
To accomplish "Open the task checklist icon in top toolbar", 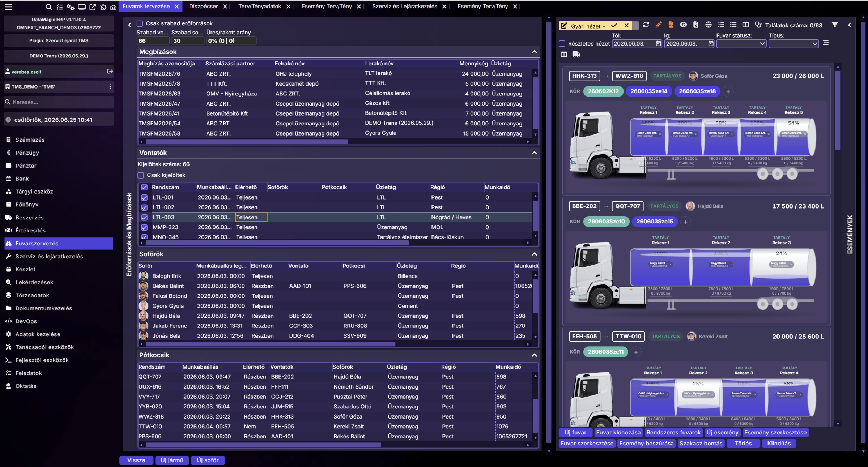I will (x=60, y=7).
